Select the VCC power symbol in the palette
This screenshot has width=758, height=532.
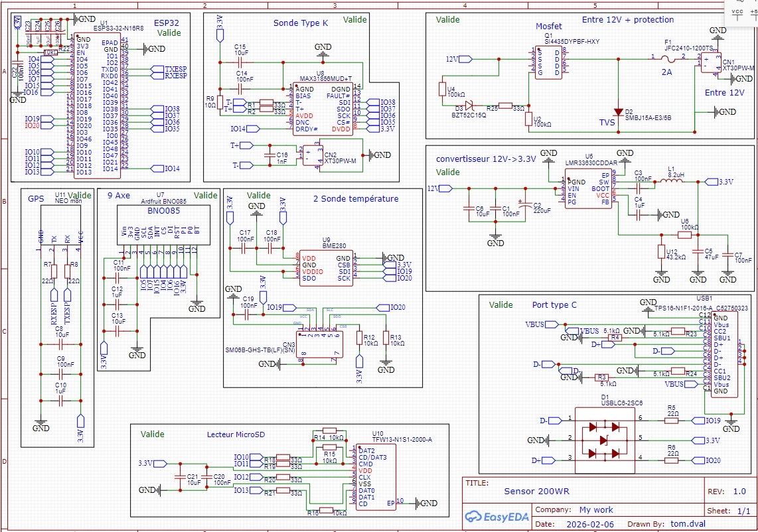(737, 15)
